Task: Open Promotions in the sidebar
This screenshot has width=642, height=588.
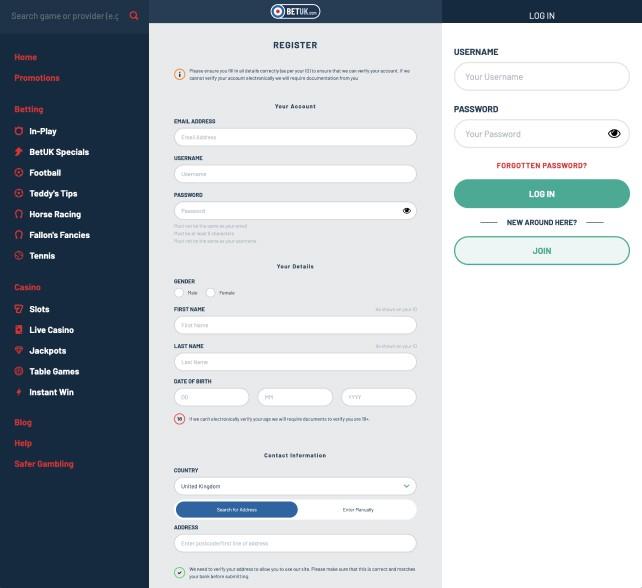Action: pos(37,78)
